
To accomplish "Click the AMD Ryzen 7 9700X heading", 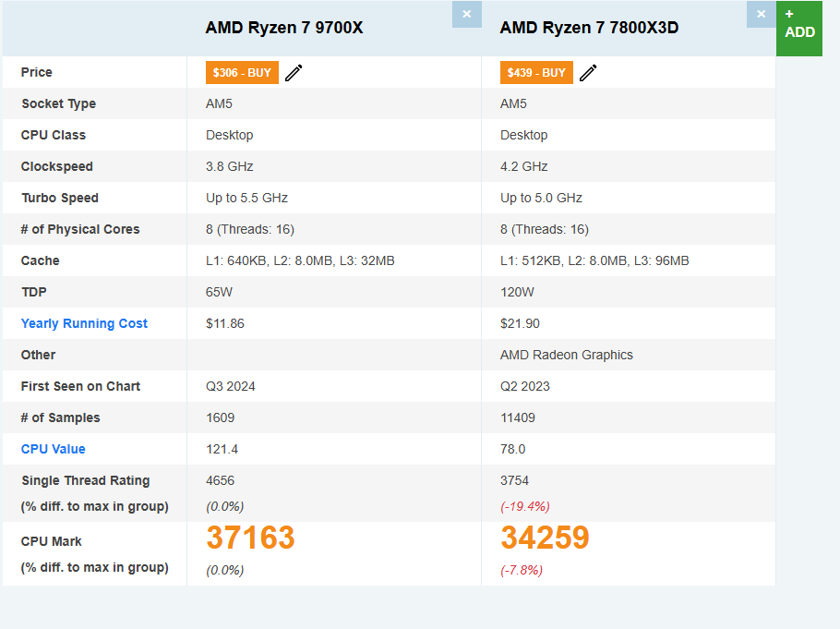I will pyautogui.click(x=284, y=28).
